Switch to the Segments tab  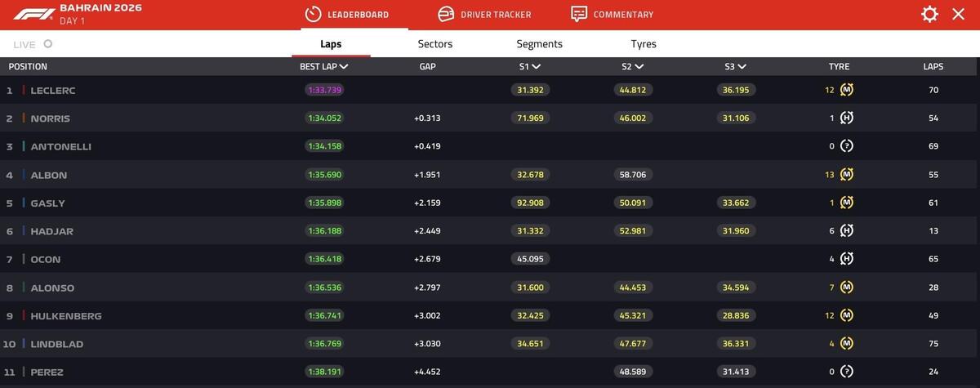[539, 44]
